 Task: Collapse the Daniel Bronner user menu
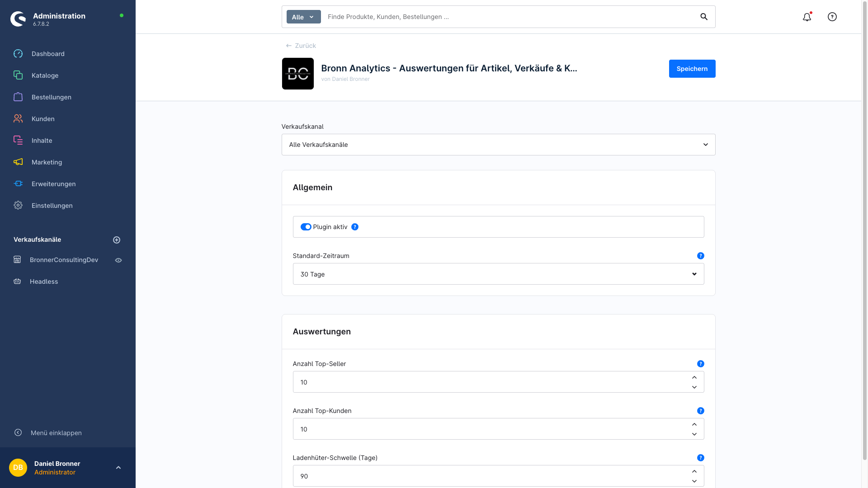(x=119, y=467)
